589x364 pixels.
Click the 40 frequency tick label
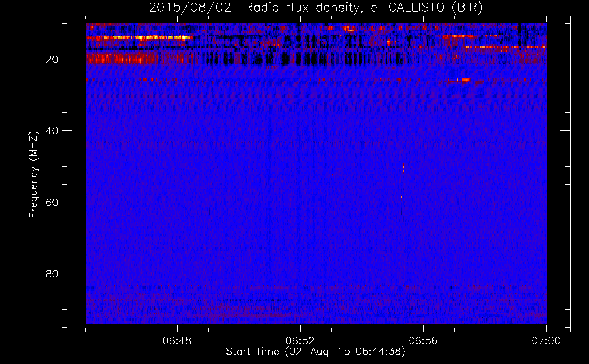click(x=52, y=131)
